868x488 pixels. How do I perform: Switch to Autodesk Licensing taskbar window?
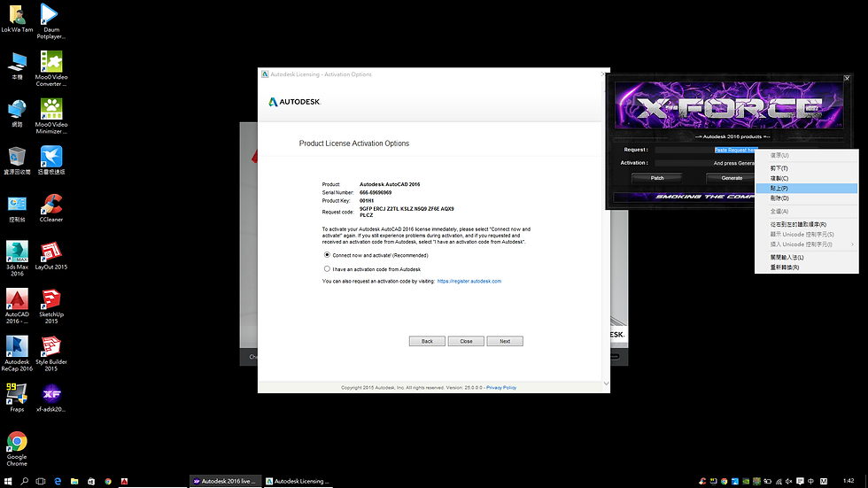[x=298, y=482]
